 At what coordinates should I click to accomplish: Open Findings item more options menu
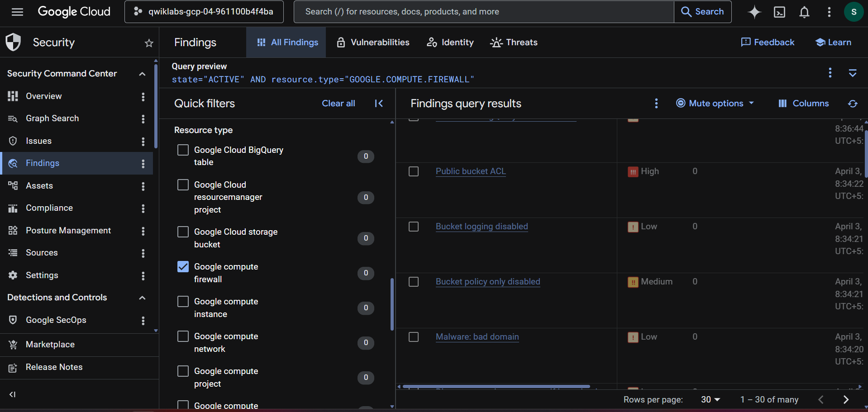tap(143, 163)
